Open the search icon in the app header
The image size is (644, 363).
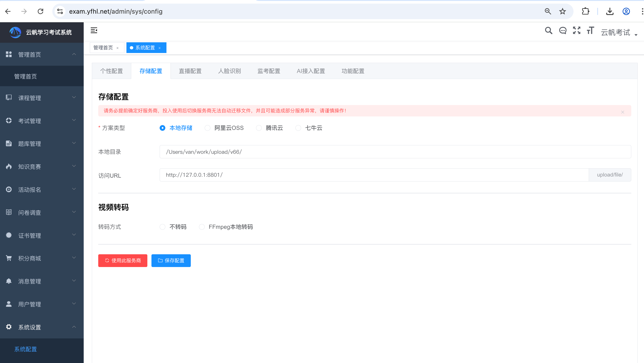(548, 30)
